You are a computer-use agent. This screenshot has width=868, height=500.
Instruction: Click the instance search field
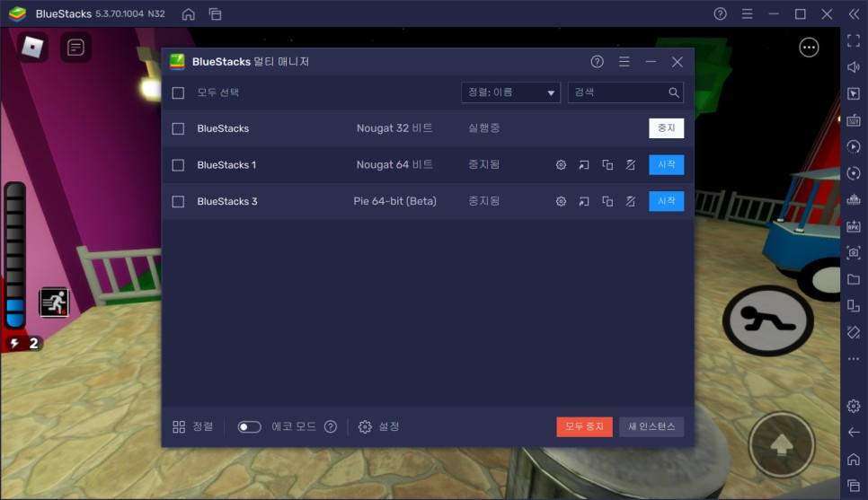625,92
